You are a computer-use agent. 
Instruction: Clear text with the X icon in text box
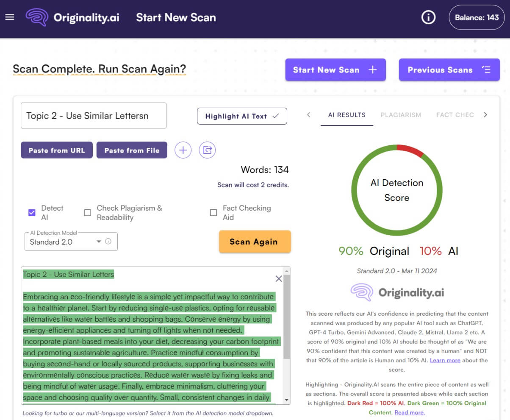278,278
